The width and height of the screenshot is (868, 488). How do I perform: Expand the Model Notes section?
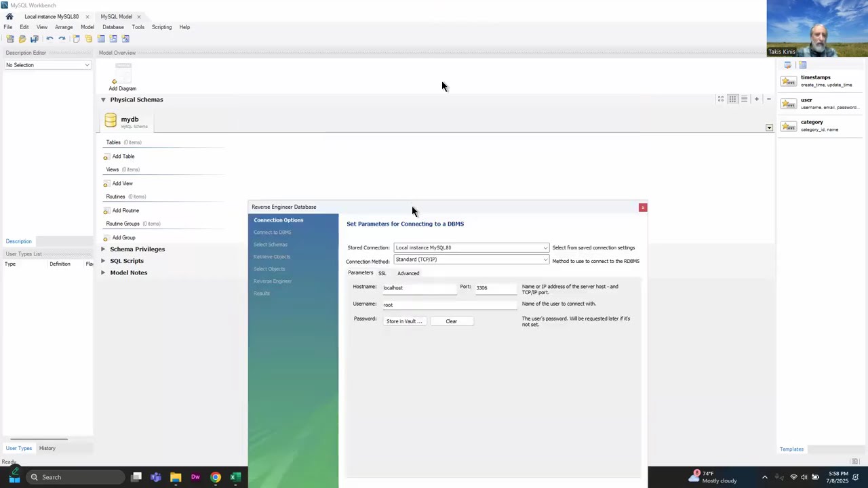103,272
